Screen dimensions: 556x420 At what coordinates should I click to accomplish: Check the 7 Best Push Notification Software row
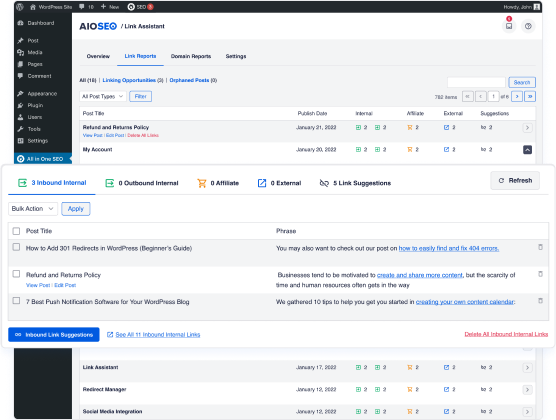pos(16,301)
